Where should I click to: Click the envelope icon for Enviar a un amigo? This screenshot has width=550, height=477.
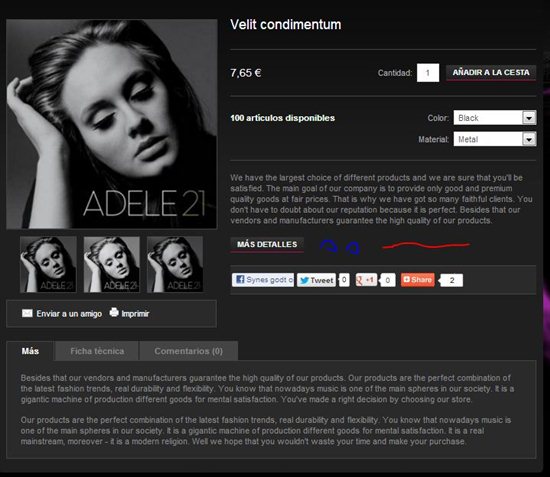click(27, 313)
